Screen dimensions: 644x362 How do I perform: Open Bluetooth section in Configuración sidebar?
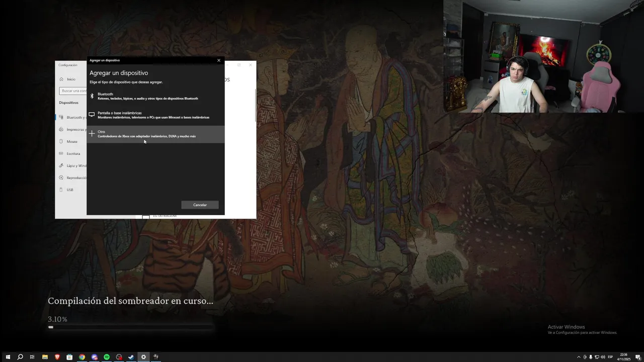[x=70, y=117]
